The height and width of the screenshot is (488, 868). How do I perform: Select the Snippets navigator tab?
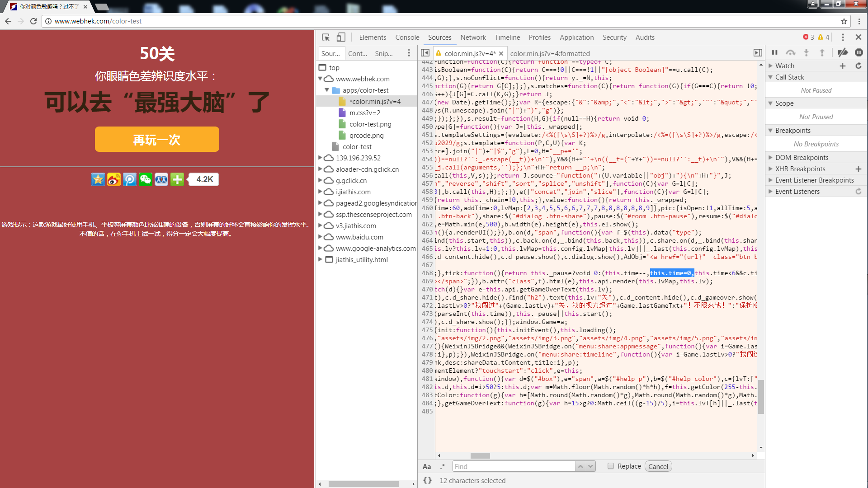point(384,53)
